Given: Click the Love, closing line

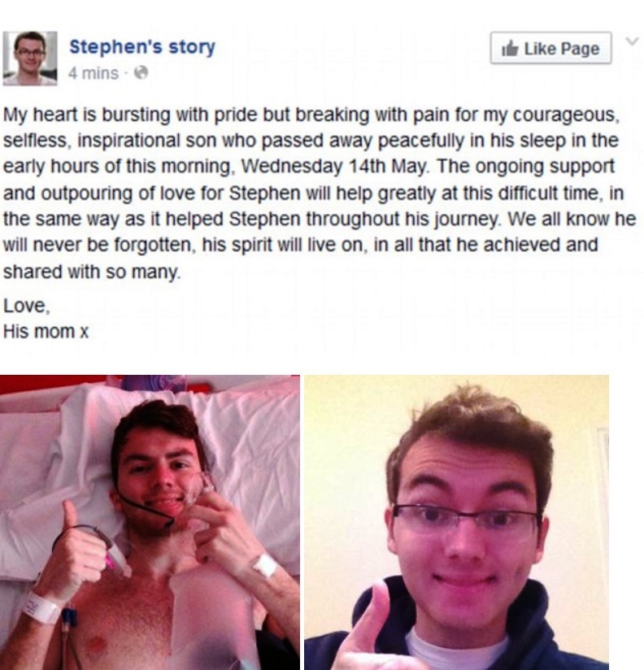Looking at the screenshot, I should coord(27,306).
